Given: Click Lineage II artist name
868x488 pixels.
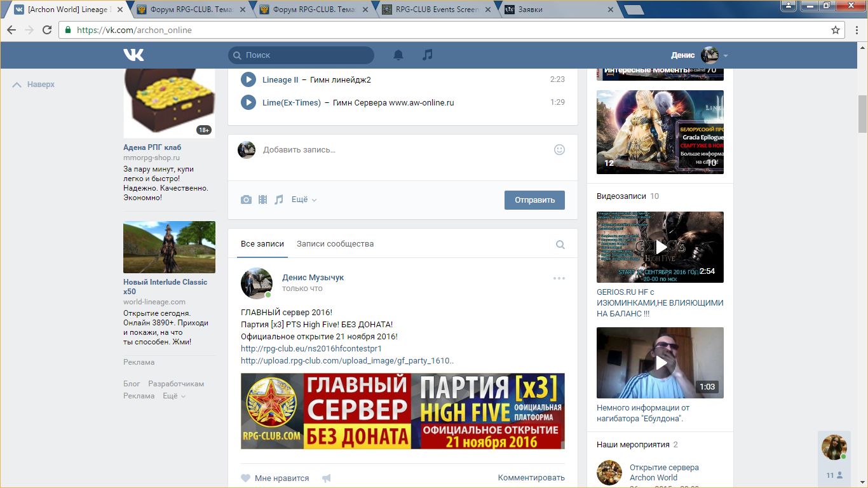Looking at the screenshot, I should click(280, 80).
